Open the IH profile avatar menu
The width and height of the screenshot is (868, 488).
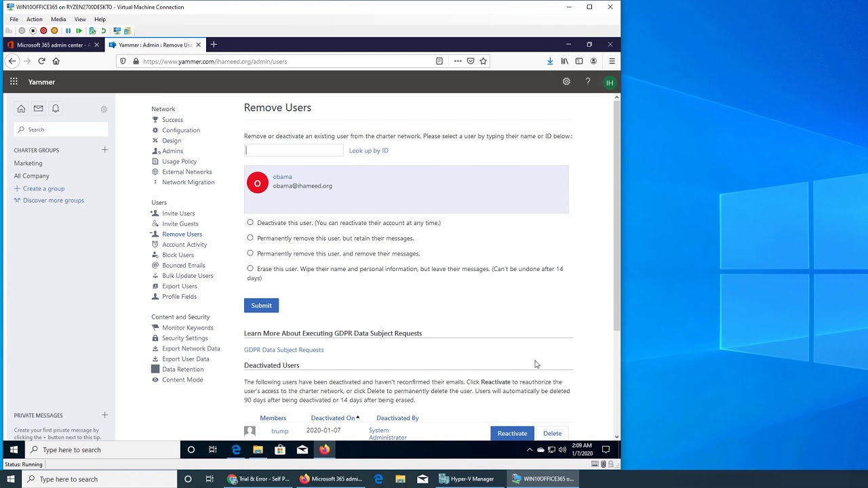[610, 83]
